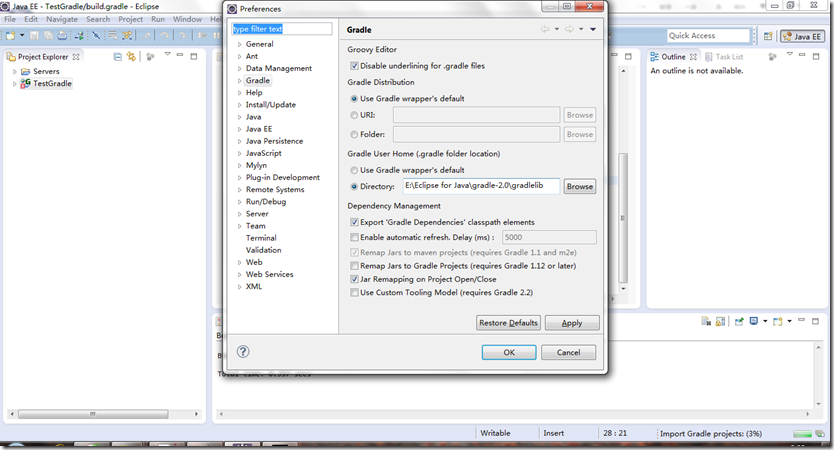Toggle Disable underlining for .gradle files
The image size is (834, 450).
coord(354,66)
